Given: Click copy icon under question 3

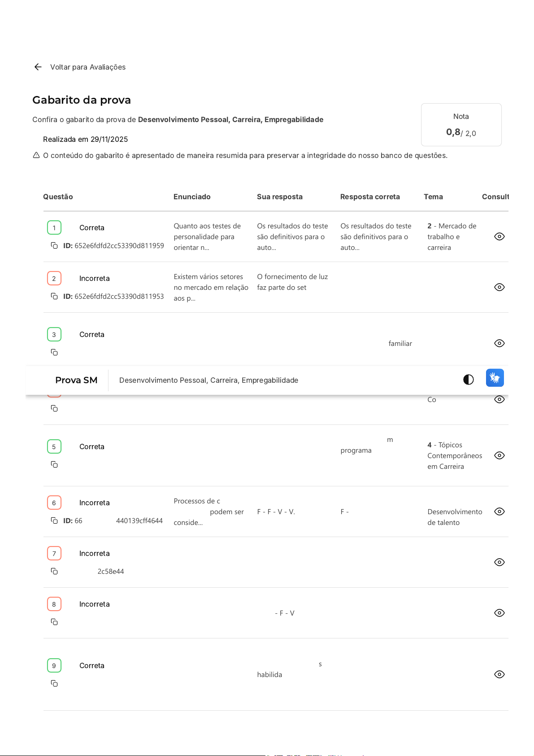Looking at the screenshot, I should point(54,352).
